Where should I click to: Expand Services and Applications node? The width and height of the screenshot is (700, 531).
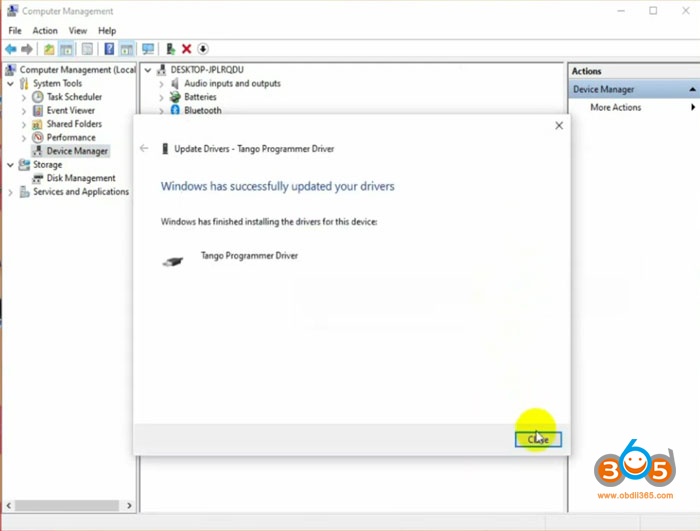coord(10,192)
